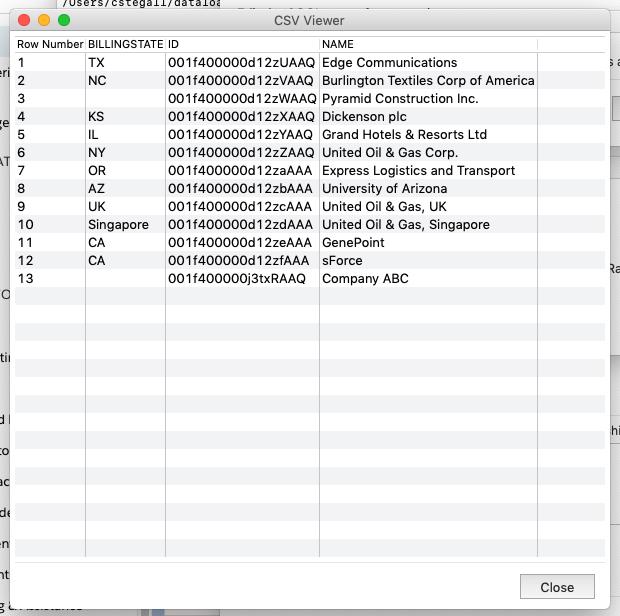The image size is (620, 616).
Task: Select the GenePoint name cell
Action: click(x=428, y=242)
